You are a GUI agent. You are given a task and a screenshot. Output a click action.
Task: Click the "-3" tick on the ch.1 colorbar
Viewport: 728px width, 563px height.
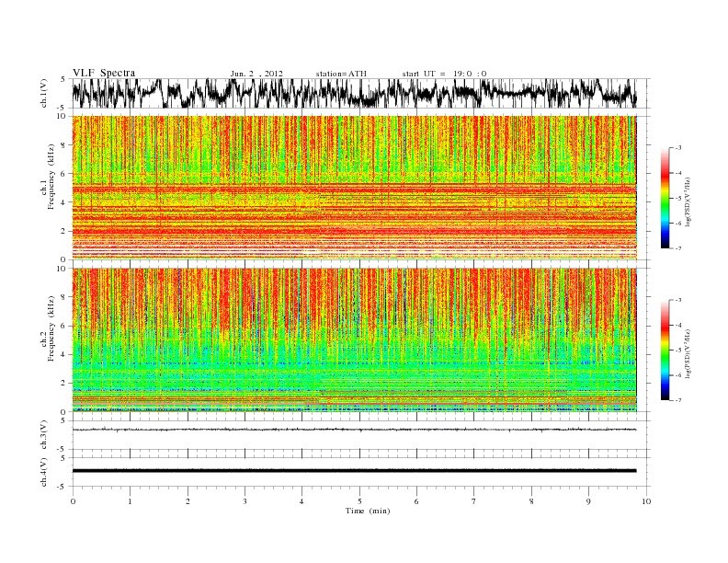pos(677,148)
